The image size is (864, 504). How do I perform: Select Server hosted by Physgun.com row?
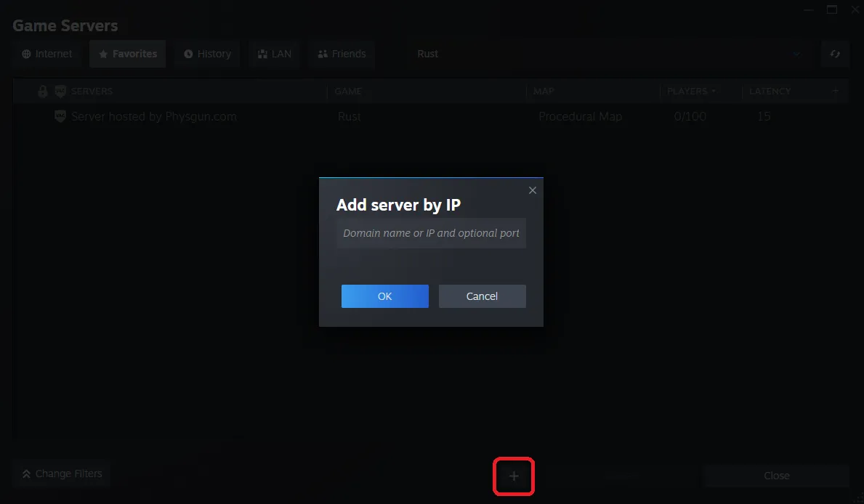coord(154,116)
